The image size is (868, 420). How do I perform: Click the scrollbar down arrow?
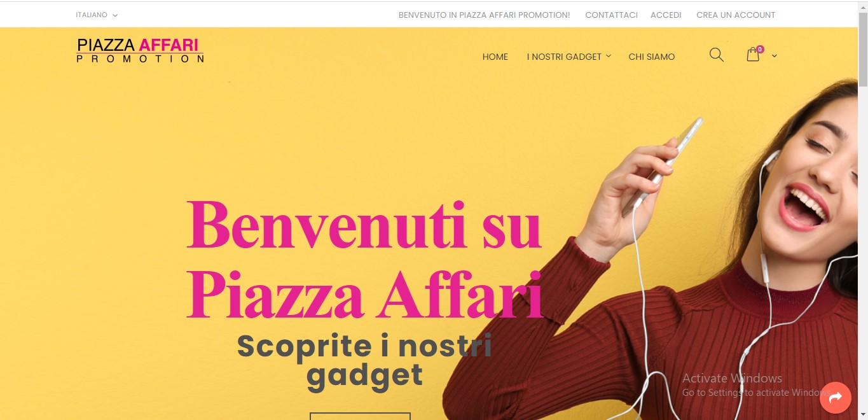coord(863,415)
